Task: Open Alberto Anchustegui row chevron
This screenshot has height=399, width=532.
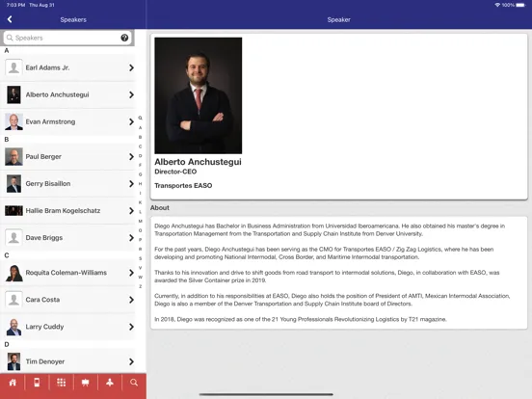Action: point(131,95)
